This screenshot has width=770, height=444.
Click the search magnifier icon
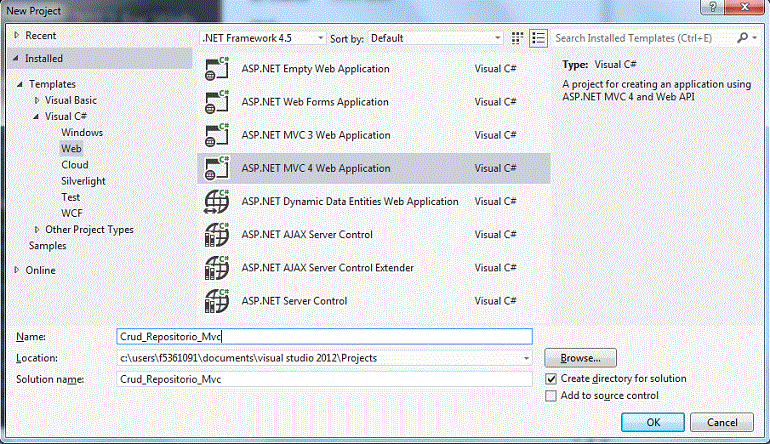742,38
